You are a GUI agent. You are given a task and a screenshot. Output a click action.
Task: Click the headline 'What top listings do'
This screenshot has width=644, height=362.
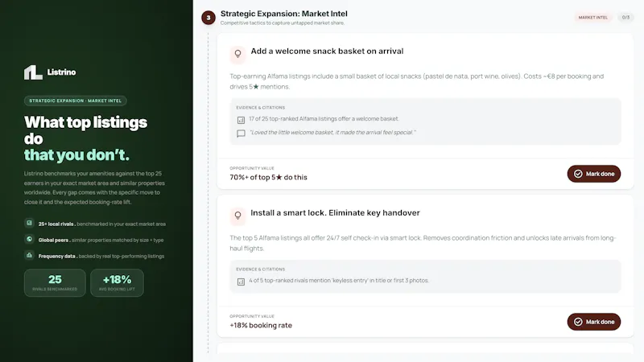85,130
